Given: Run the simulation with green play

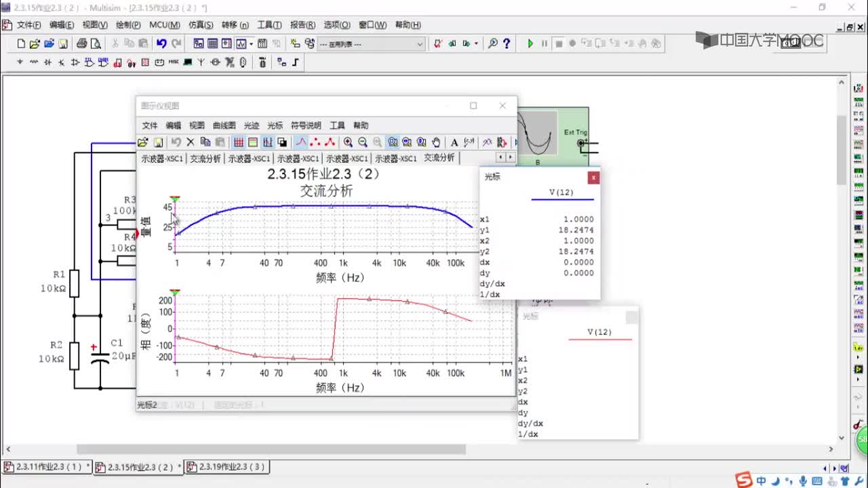Looking at the screenshot, I should click(x=530, y=43).
